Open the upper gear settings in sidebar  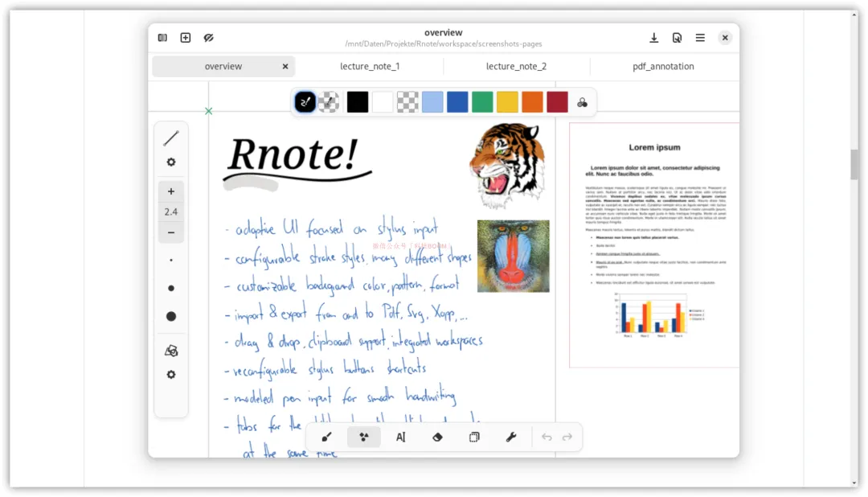(x=171, y=162)
